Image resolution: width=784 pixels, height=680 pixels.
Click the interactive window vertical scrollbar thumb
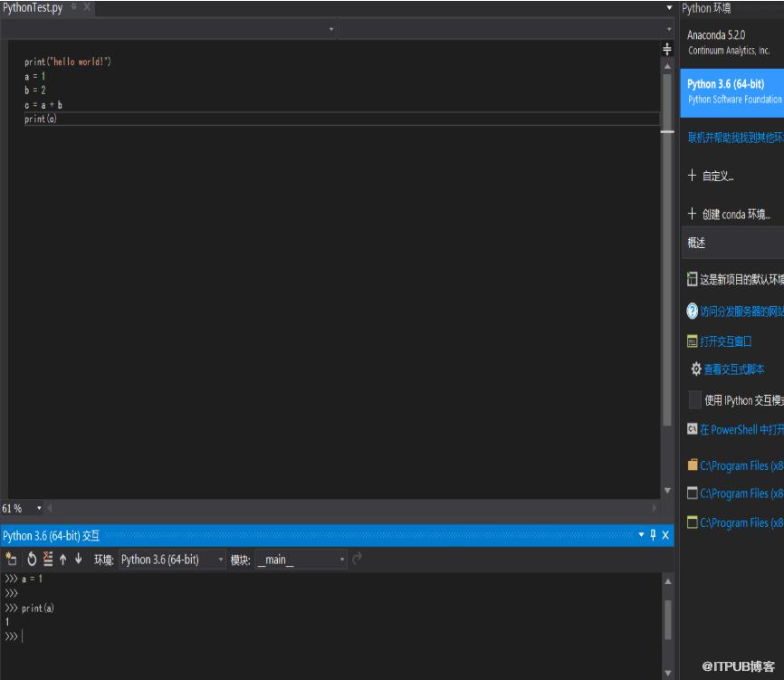coord(668,620)
